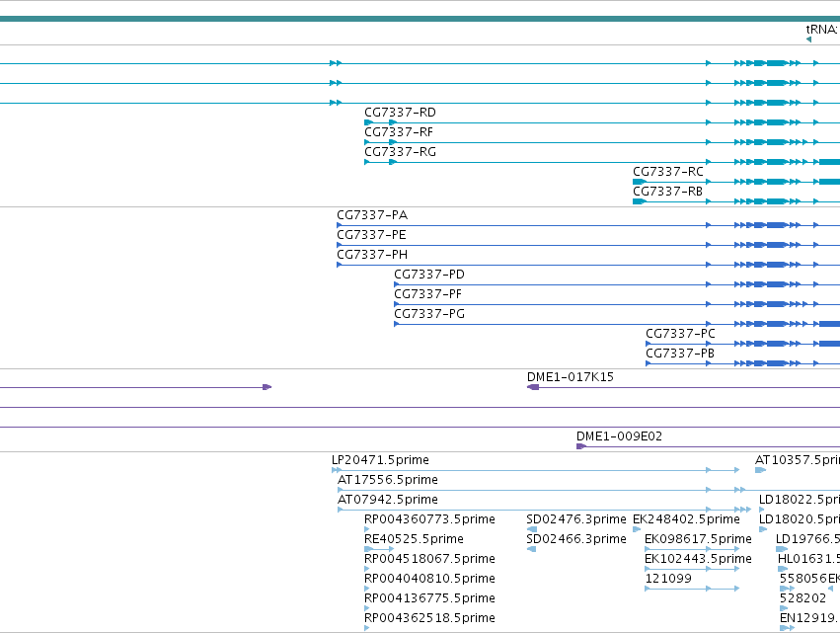Select the CG7337-RD transcript label

pyautogui.click(x=400, y=113)
